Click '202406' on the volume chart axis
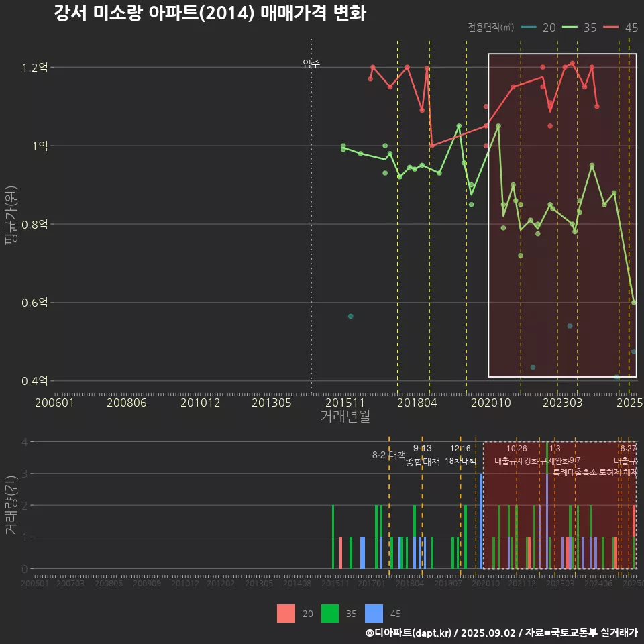Viewport: 644px width, 644px height. coord(598,583)
